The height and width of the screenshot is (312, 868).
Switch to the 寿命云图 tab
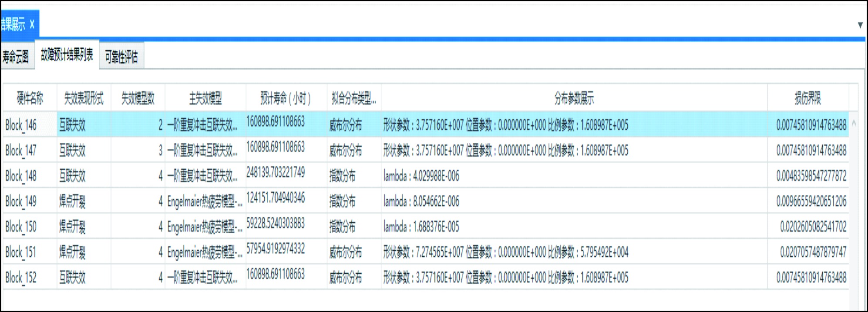click(16, 56)
